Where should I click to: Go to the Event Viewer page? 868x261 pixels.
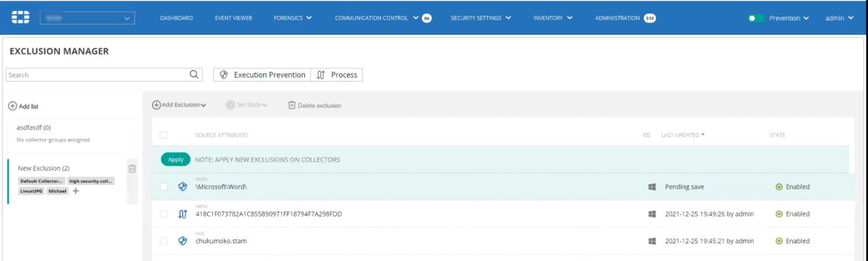pos(233,19)
